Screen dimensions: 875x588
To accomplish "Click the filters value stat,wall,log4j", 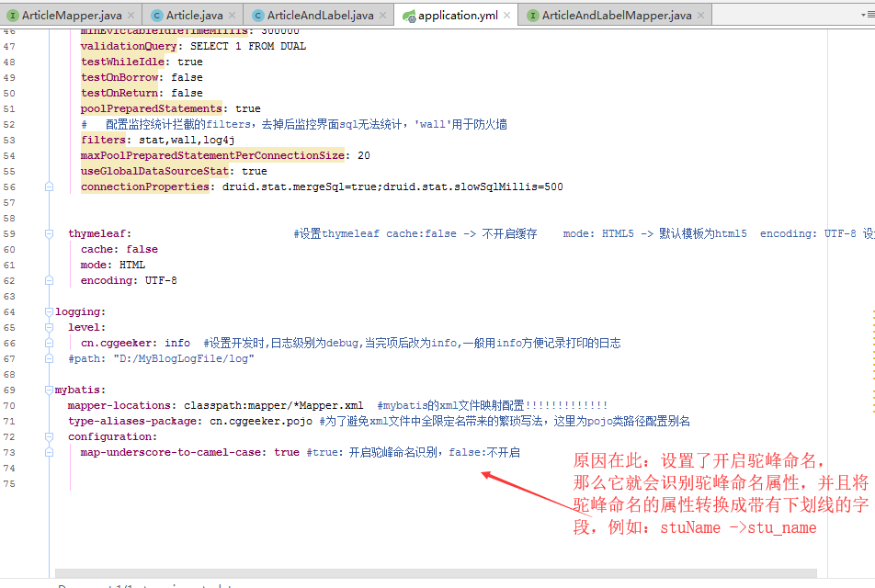I will [187, 140].
